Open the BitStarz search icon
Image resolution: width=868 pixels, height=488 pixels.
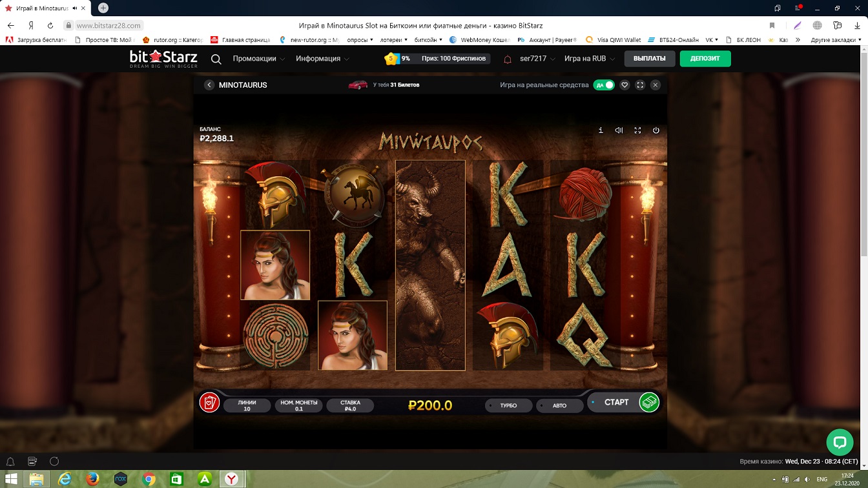(216, 59)
